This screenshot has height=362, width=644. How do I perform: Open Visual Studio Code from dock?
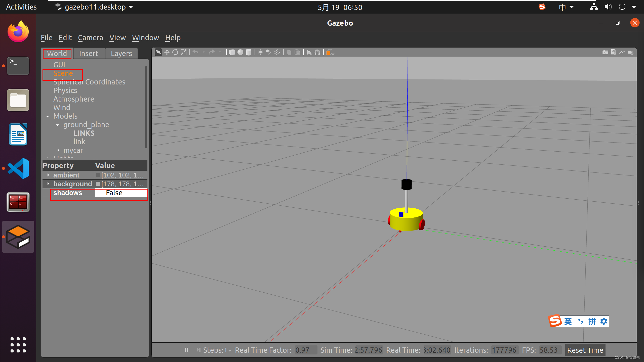click(x=18, y=168)
